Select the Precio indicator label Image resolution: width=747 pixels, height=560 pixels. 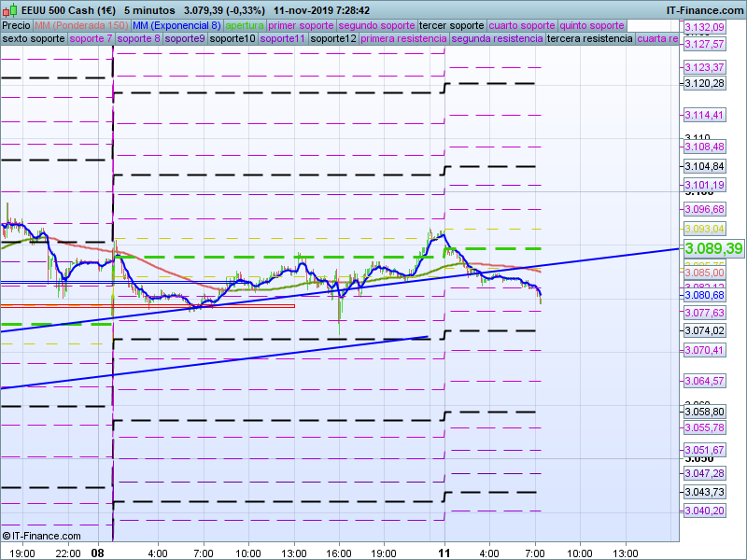pos(16,25)
